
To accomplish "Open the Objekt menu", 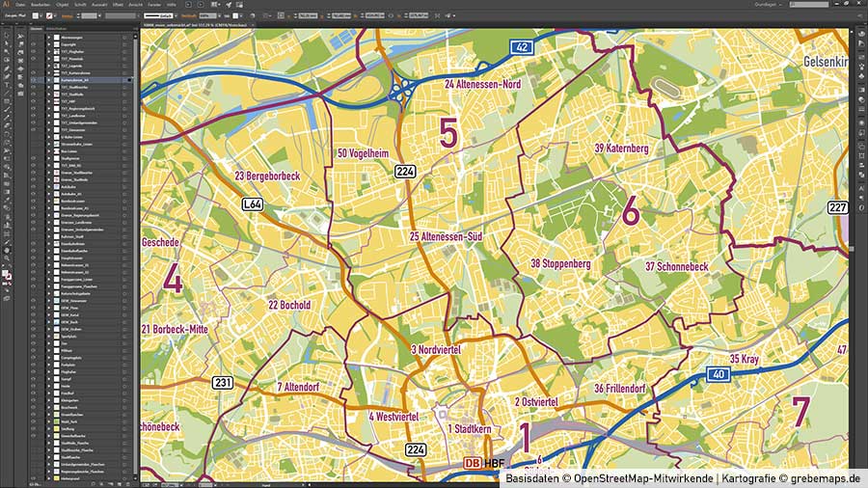I will (63, 5).
